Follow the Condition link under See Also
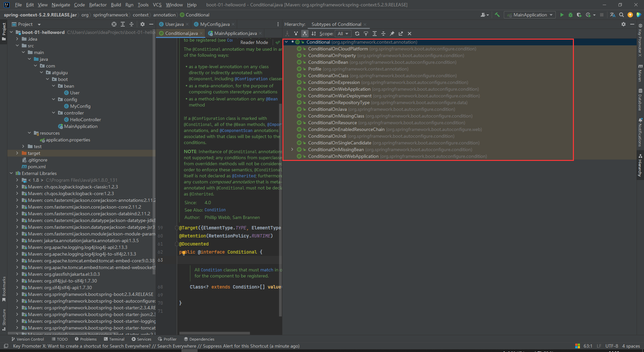 (215, 210)
